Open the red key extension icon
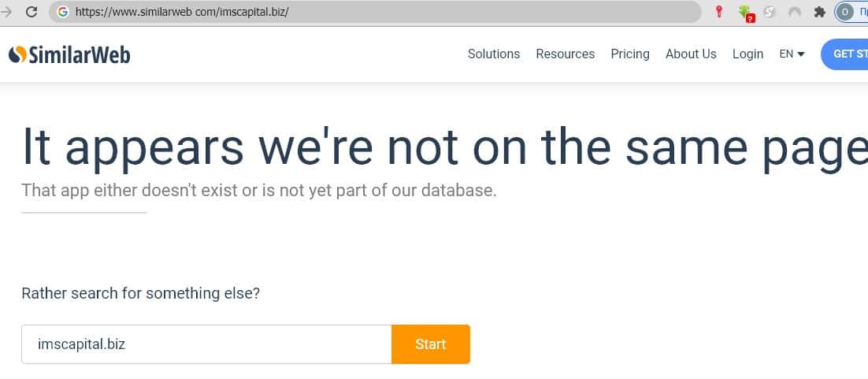The image size is (868, 379). coord(718,12)
